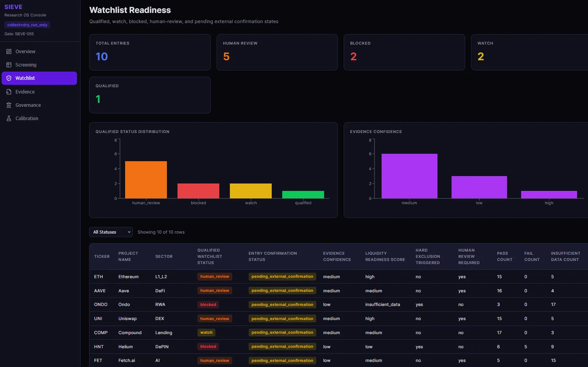Sort by Liquidity Readiness Score header

tap(385, 256)
